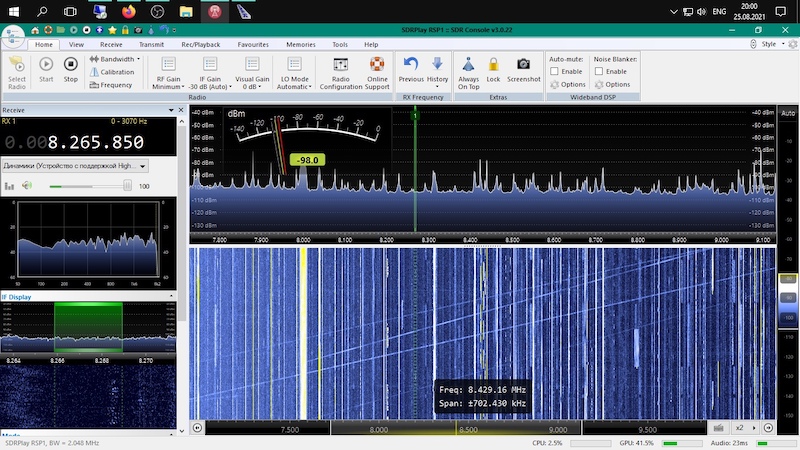Open Online Support
The height and width of the screenshot is (450, 800).
click(377, 68)
